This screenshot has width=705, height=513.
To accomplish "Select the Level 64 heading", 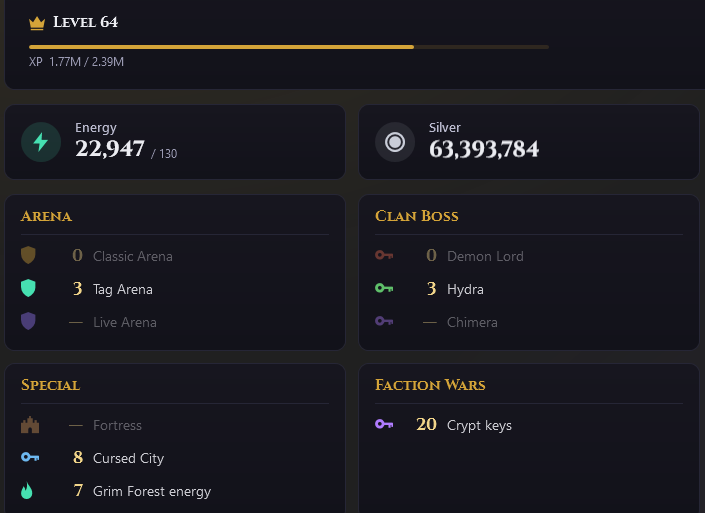I will (x=85, y=22).
